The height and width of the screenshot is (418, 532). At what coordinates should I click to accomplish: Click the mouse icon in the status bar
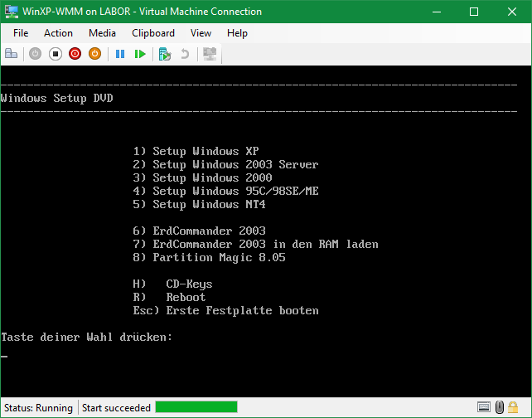click(x=500, y=407)
